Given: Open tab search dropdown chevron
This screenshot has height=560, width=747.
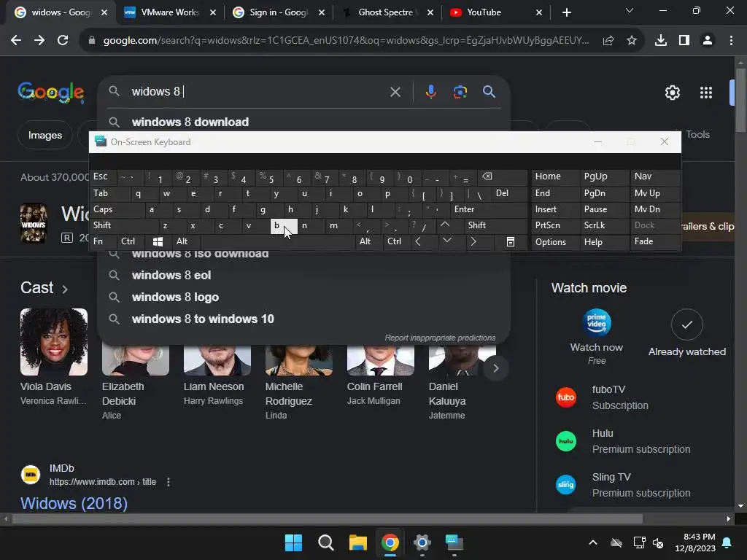Looking at the screenshot, I should [x=630, y=10].
